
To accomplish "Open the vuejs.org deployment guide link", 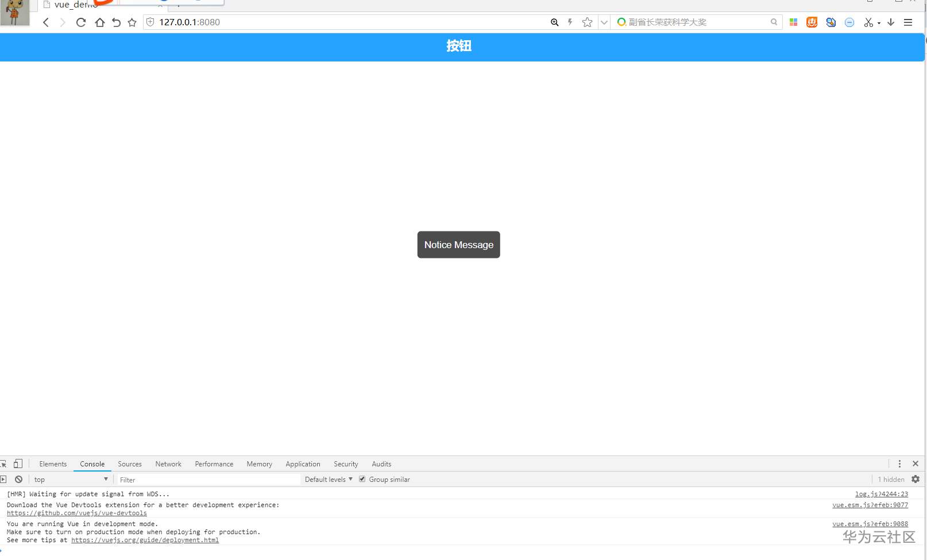I will pyautogui.click(x=145, y=540).
